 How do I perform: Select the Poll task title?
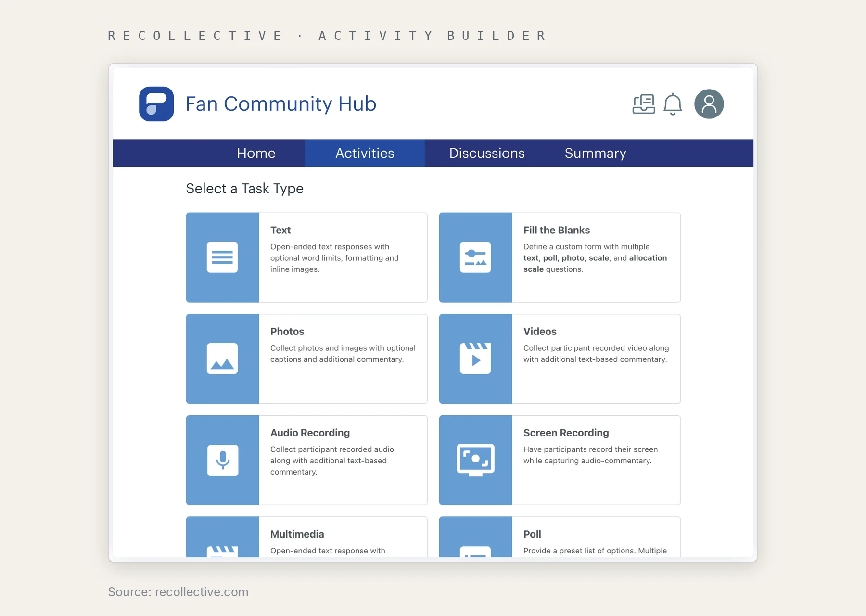coord(532,534)
